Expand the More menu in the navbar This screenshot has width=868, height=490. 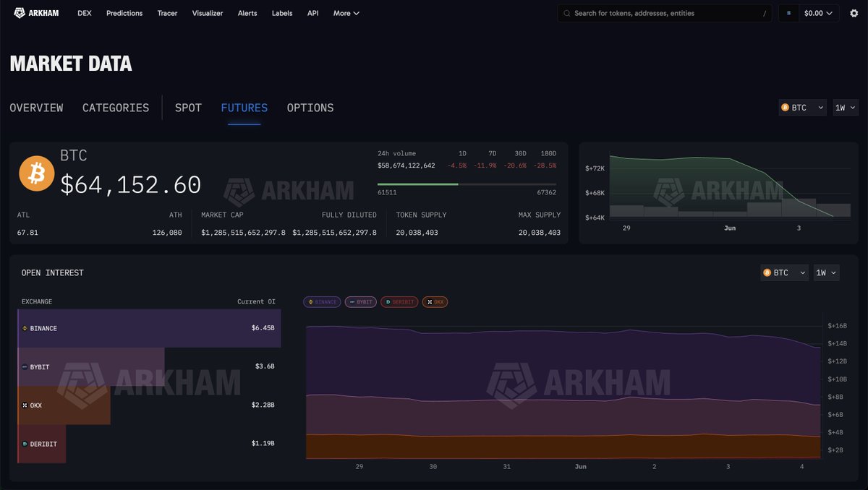click(x=346, y=13)
